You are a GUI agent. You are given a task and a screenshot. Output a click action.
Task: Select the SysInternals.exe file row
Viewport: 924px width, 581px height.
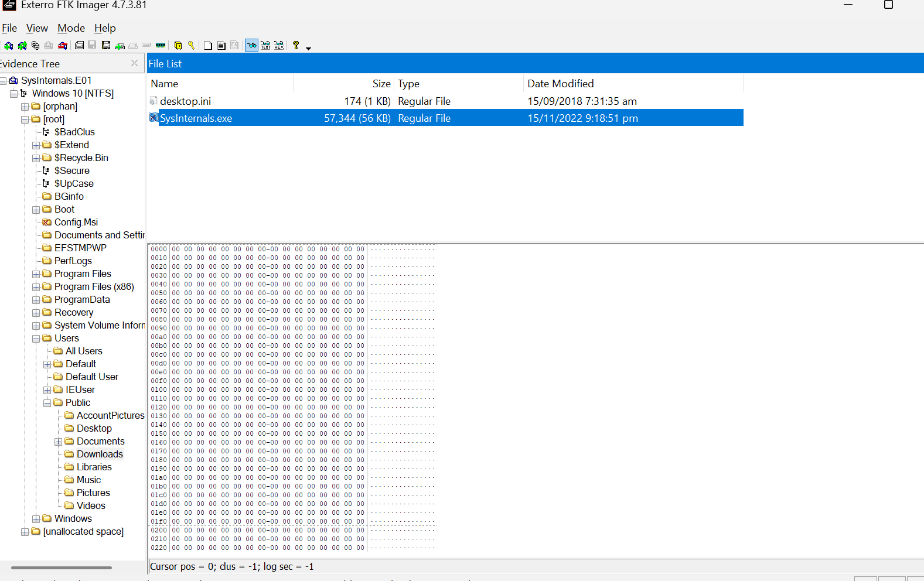(445, 118)
